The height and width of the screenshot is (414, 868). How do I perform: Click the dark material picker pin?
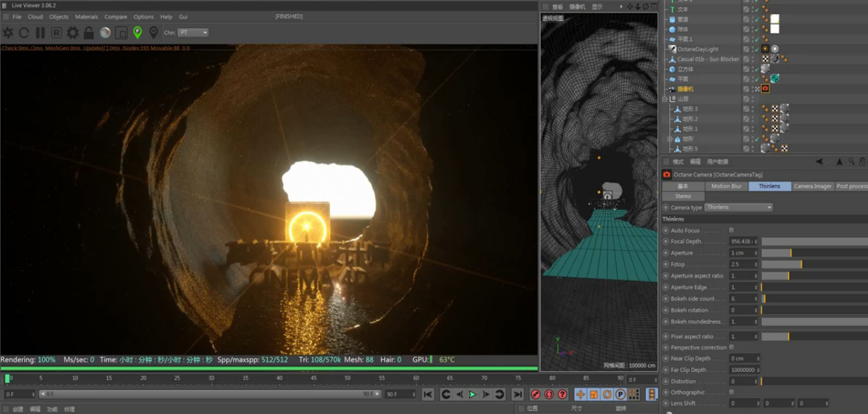pyautogui.click(x=153, y=33)
